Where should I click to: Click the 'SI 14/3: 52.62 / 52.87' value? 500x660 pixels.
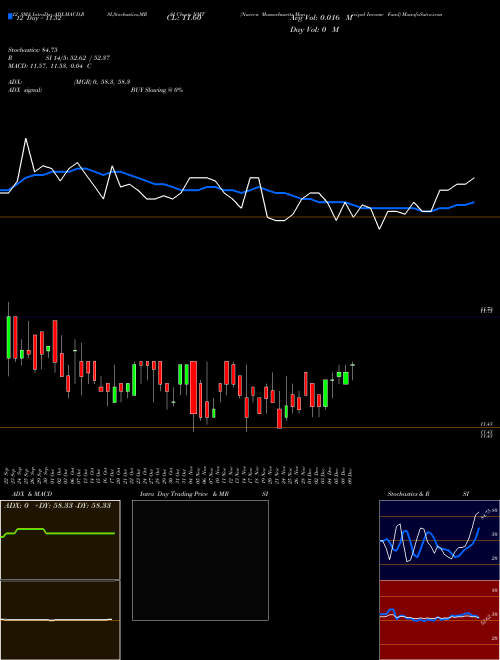78,58
